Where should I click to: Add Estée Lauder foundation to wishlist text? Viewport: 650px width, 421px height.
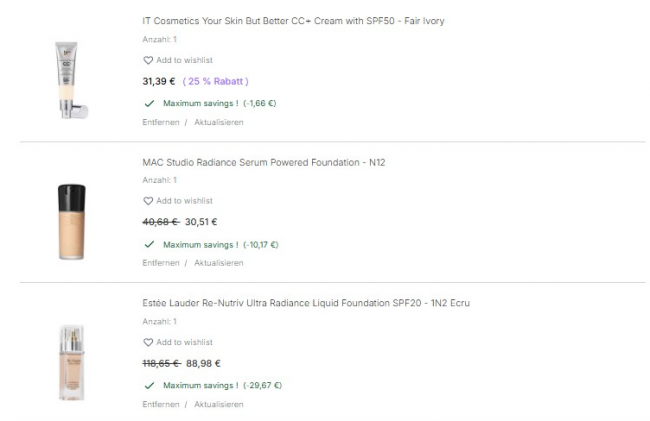(x=184, y=342)
